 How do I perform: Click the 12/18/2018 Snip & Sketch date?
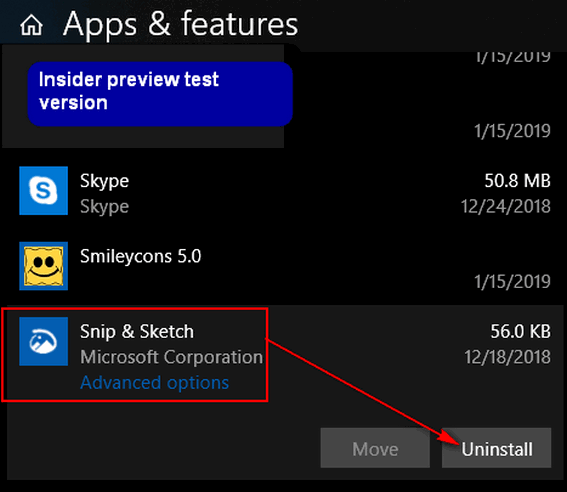508,357
